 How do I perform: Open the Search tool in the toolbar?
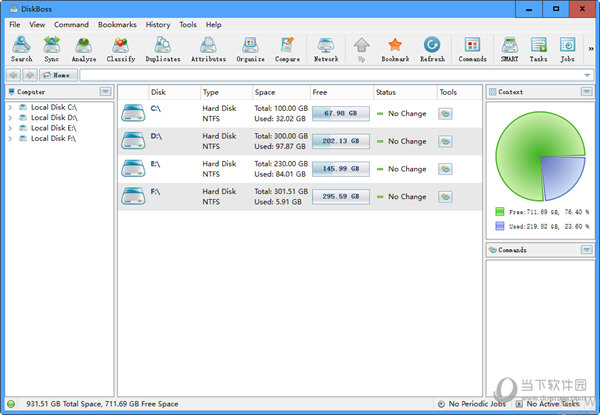[x=21, y=49]
